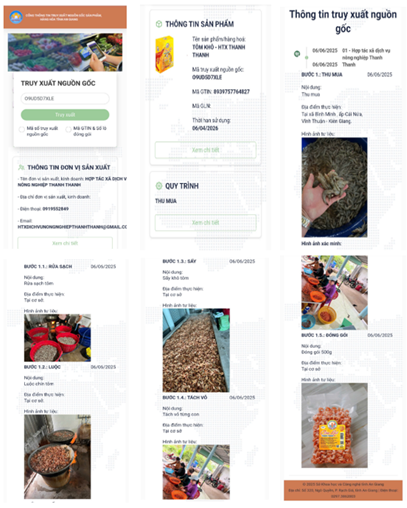This screenshot has width=407, height=508.
Task: Select the Mã số truy xuất nguồn gốc radio button
Action: [22, 129]
